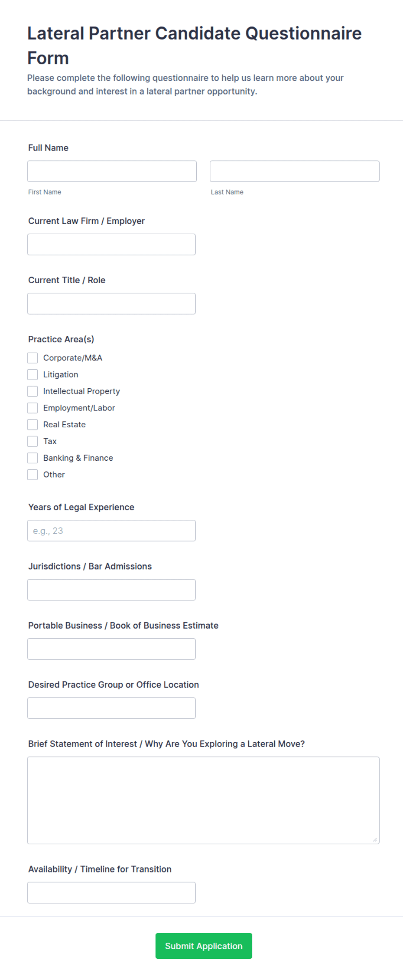Click into the Statement of Interest textarea

[203, 801]
